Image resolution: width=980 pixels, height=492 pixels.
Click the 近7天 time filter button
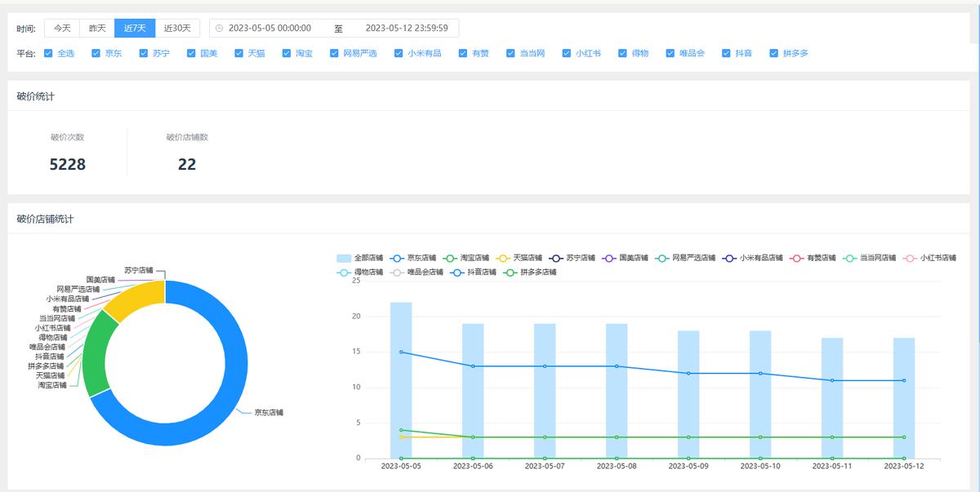point(135,29)
